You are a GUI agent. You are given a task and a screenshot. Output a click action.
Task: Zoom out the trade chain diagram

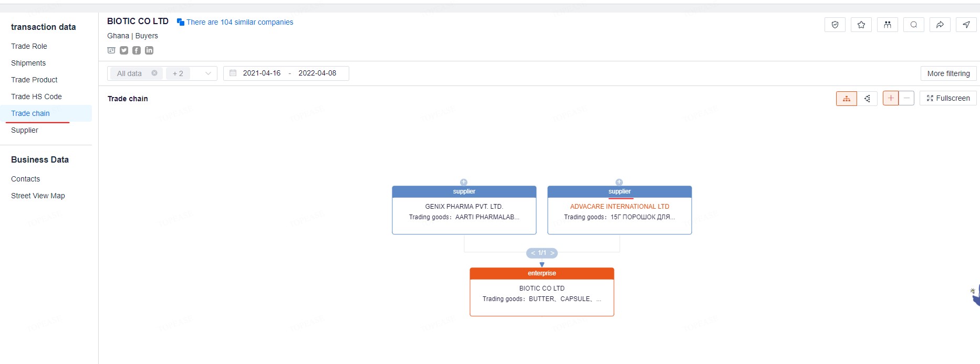tap(906, 98)
